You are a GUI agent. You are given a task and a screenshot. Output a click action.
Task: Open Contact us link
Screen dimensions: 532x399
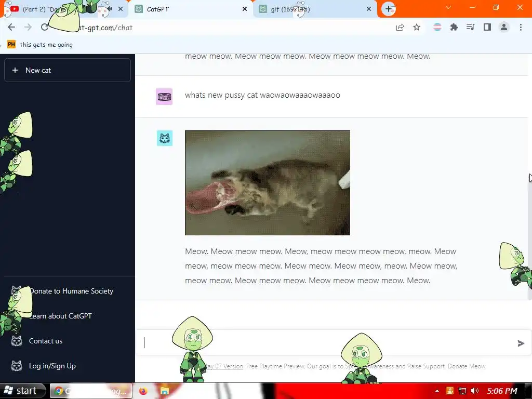click(46, 341)
